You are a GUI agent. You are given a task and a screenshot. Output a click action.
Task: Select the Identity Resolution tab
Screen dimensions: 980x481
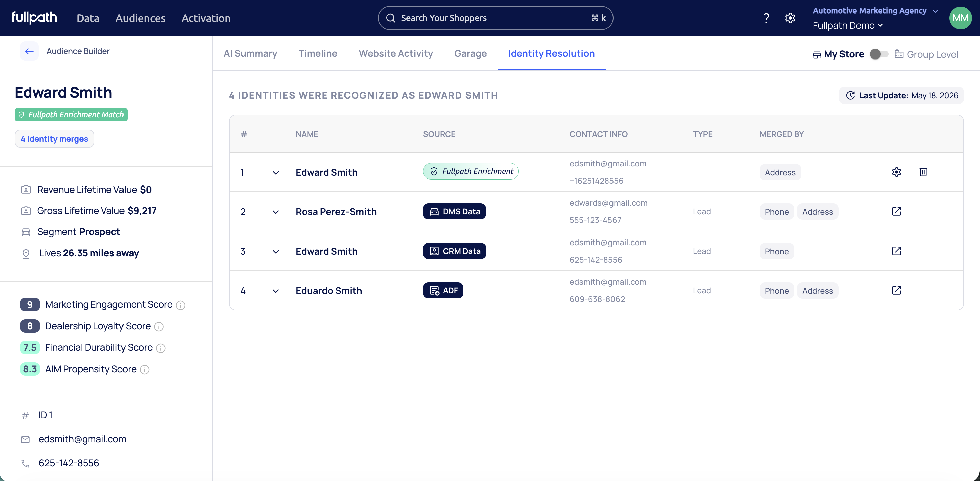click(x=551, y=54)
